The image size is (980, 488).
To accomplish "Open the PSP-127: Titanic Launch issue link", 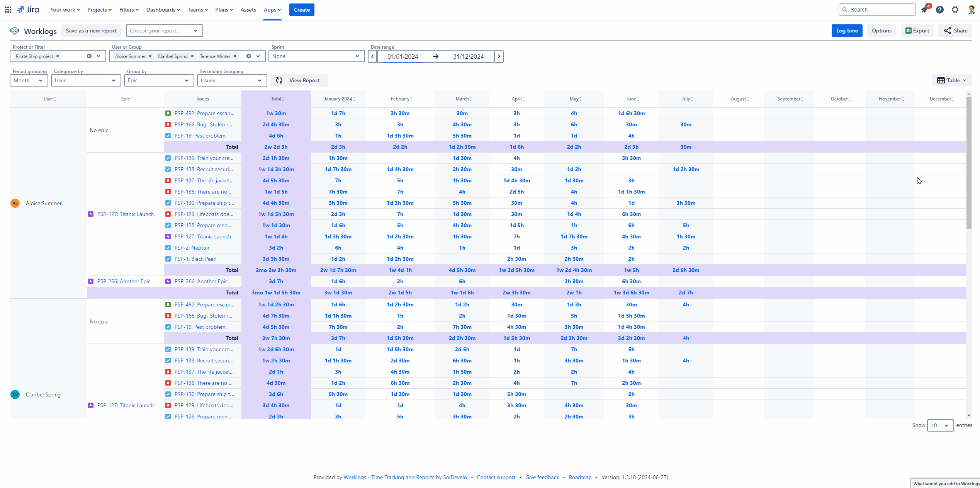I will [x=202, y=236].
